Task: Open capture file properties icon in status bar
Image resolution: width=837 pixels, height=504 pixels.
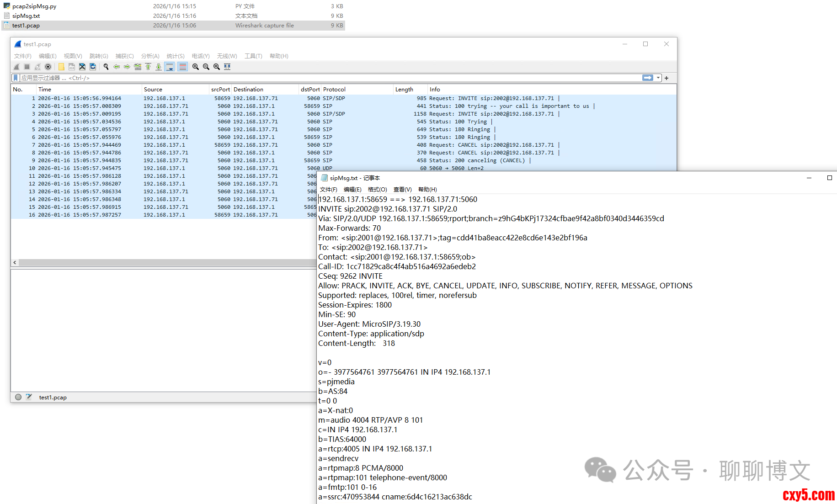Action: (x=29, y=397)
